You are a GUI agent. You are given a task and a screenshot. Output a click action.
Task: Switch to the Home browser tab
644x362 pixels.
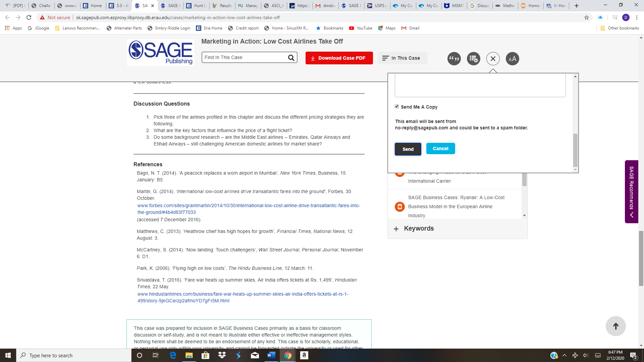pyautogui.click(x=93, y=6)
